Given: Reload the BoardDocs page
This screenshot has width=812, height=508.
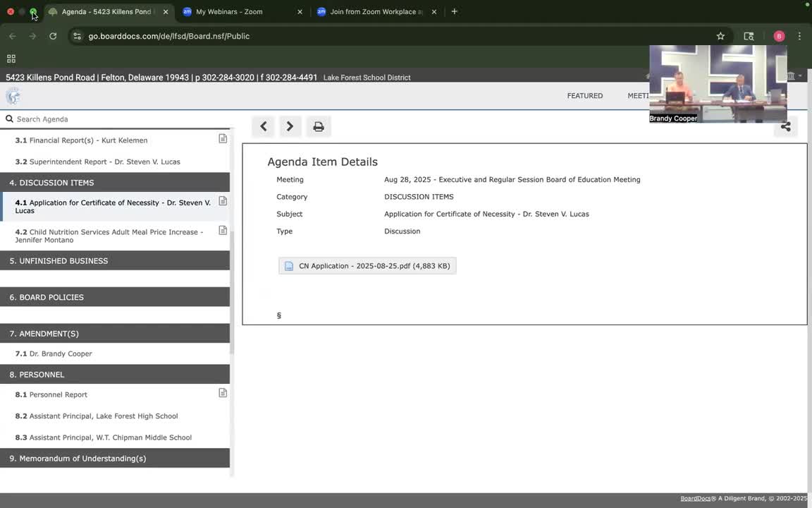Looking at the screenshot, I should [53, 36].
